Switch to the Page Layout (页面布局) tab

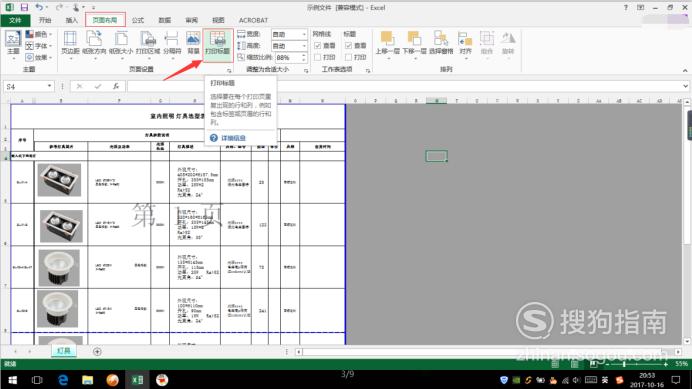[x=105, y=20]
